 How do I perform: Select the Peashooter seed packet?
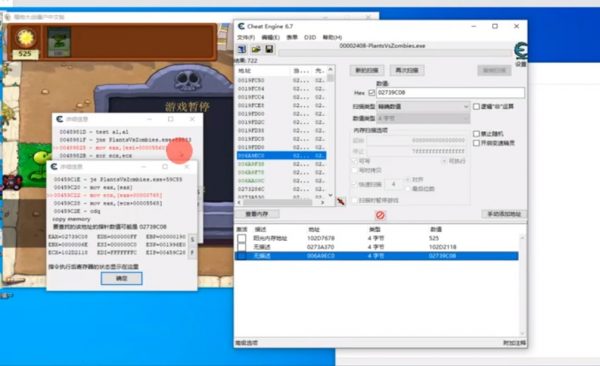click(59, 42)
